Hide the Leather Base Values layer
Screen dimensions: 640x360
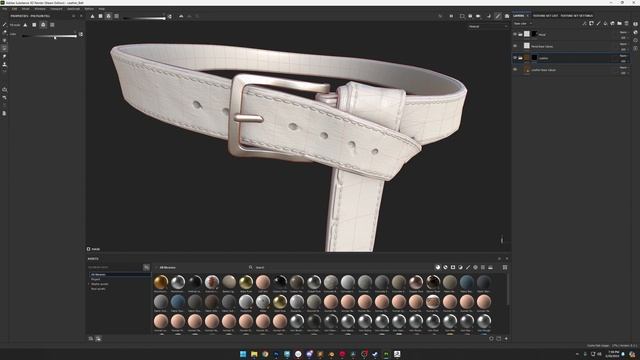coord(515,70)
